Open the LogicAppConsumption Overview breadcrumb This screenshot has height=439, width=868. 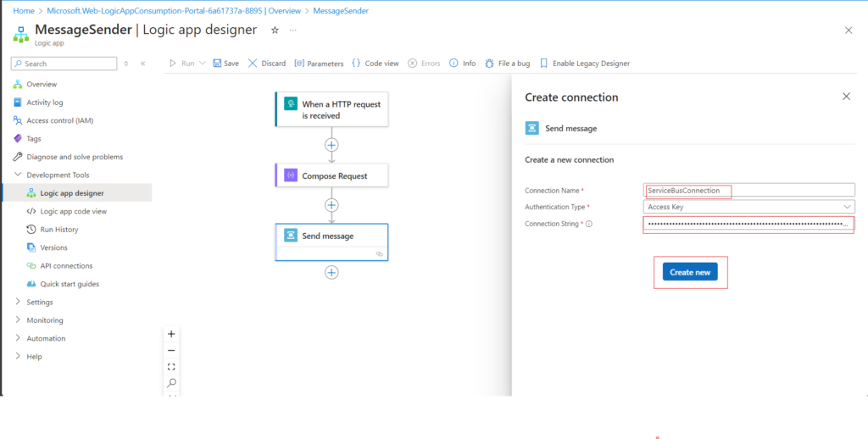click(174, 10)
